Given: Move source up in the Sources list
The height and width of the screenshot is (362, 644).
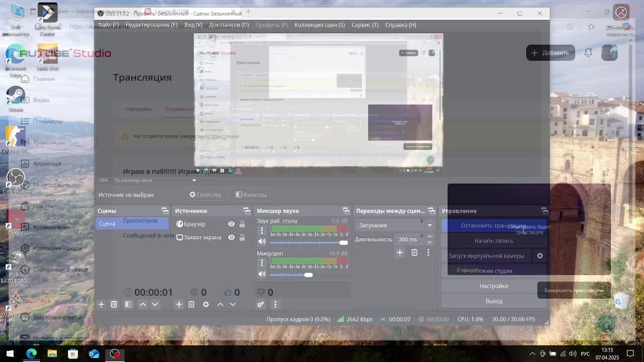Looking at the screenshot, I should (x=220, y=304).
